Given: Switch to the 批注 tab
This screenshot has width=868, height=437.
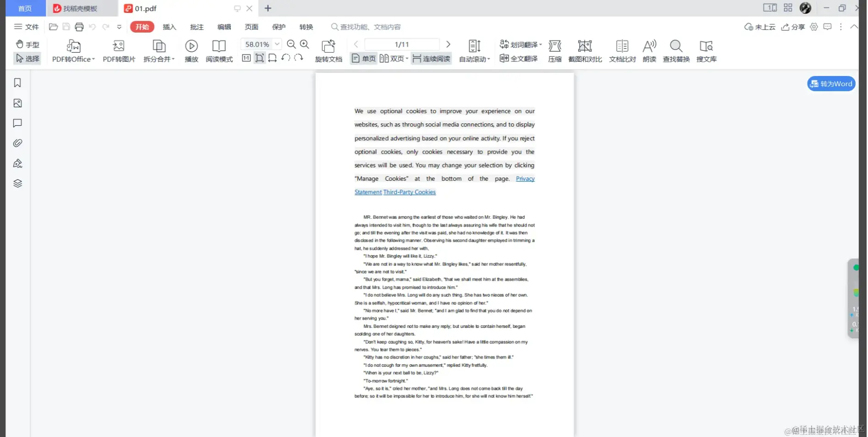Looking at the screenshot, I should [197, 27].
